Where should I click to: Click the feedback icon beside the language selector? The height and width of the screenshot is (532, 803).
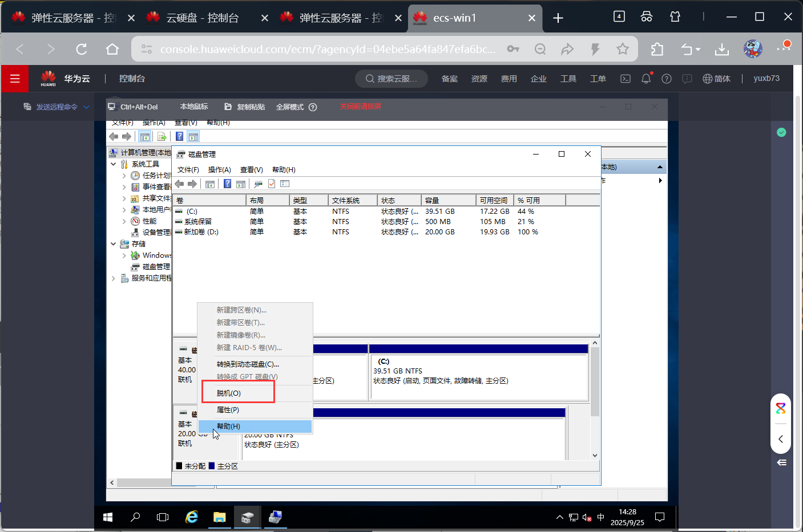(687, 79)
